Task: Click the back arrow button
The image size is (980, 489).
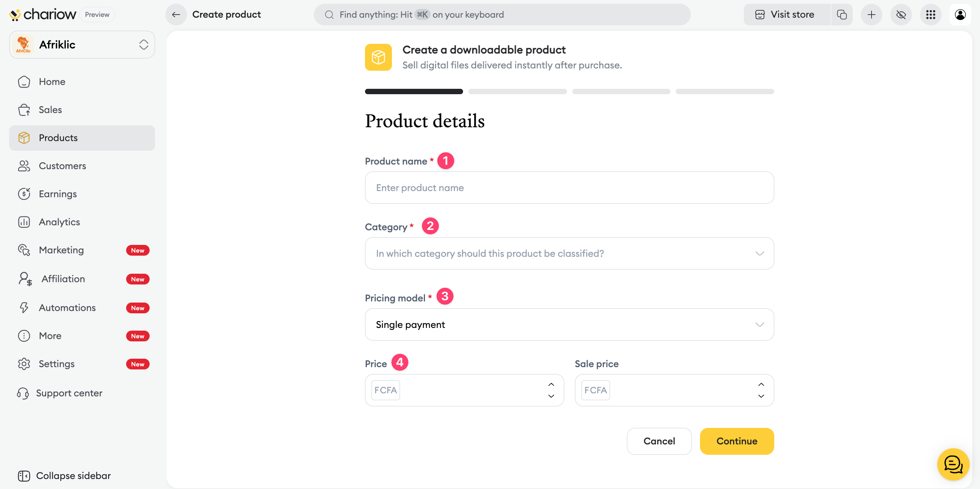Action: click(x=176, y=15)
